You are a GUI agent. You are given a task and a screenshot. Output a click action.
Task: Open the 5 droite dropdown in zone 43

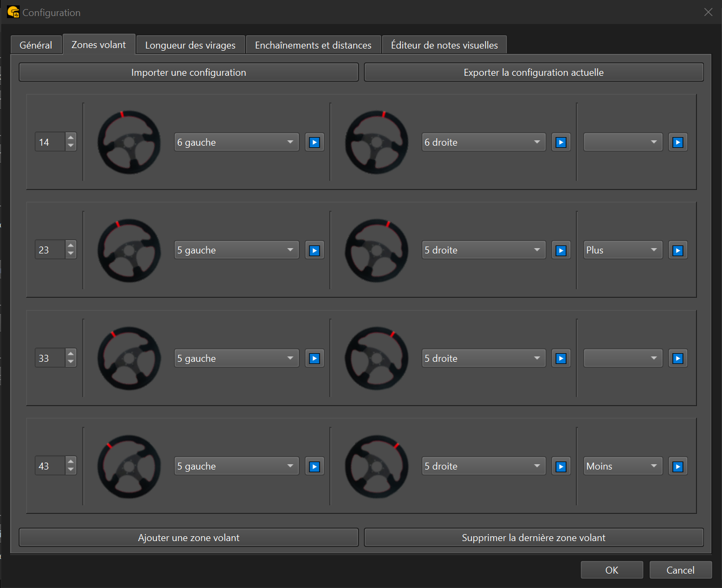(483, 466)
